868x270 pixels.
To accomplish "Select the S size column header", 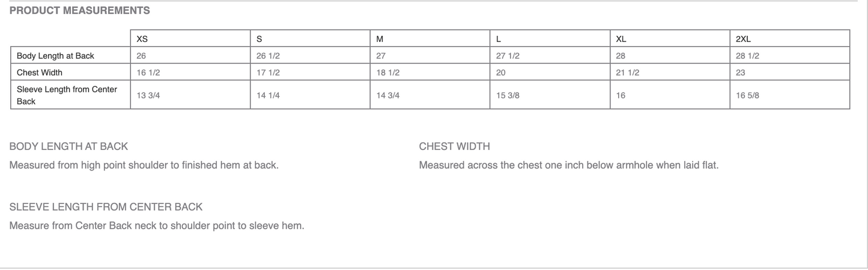I will pyautogui.click(x=259, y=39).
